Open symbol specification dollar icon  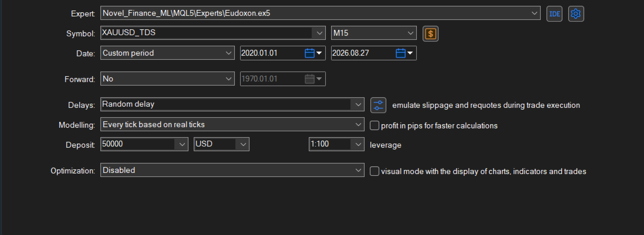point(430,33)
